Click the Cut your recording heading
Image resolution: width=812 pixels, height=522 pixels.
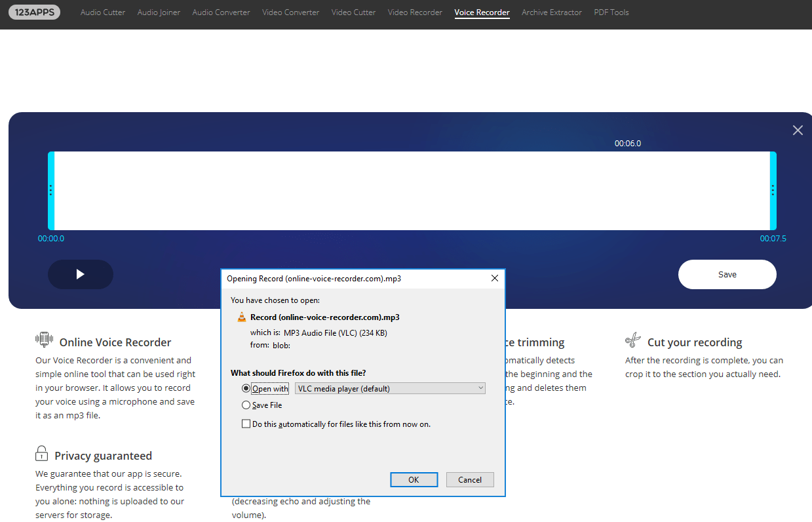[695, 342]
